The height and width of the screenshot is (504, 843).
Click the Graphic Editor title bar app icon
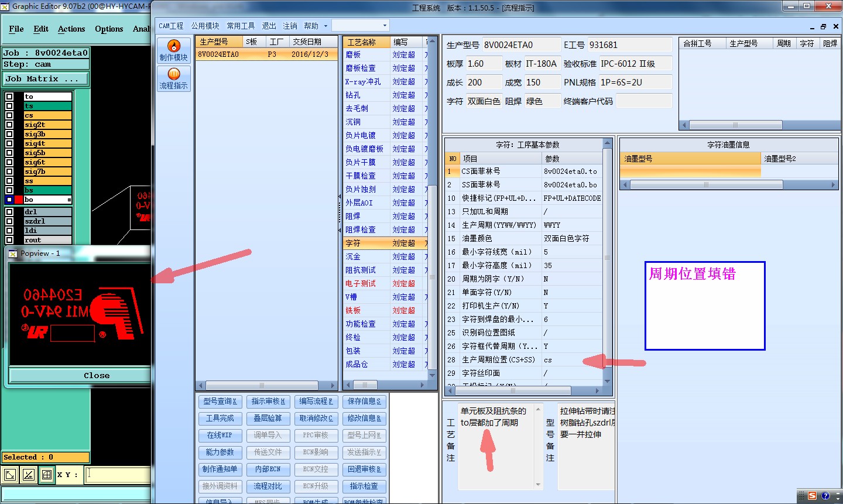point(5,6)
